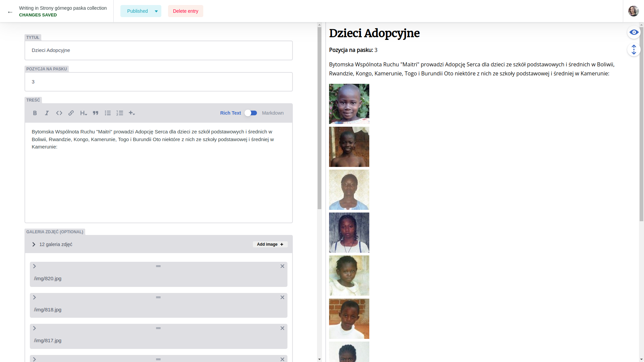
Task: Click into the Treść text editor body
Action: click(159, 173)
